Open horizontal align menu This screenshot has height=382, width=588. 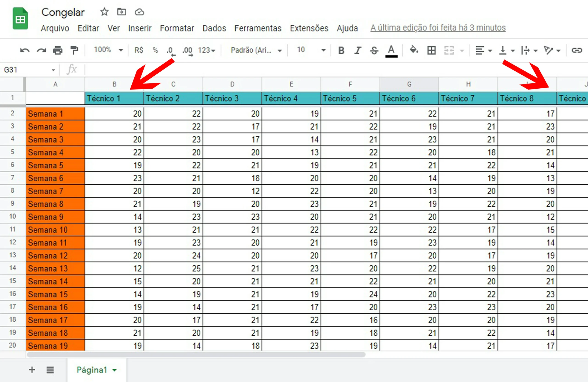[484, 50]
